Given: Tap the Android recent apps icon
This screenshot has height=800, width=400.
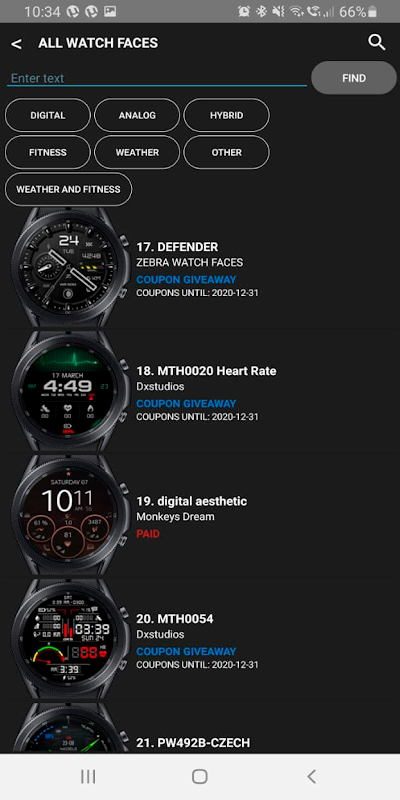Looking at the screenshot, I should click(88, 777).
